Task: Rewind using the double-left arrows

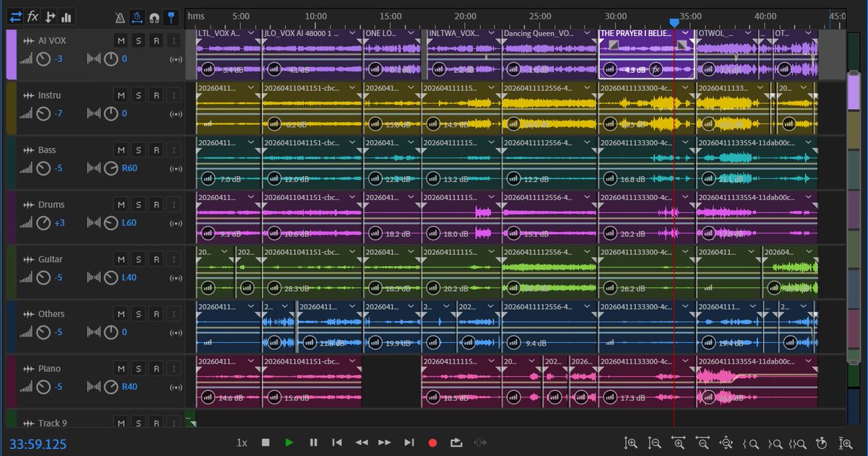Action: tap(362, 442)
